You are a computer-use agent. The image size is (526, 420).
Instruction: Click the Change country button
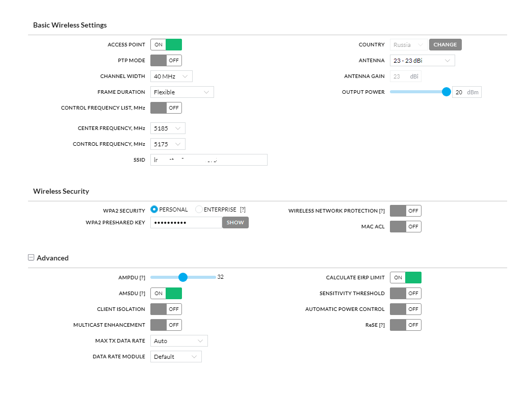click(445, 45)
